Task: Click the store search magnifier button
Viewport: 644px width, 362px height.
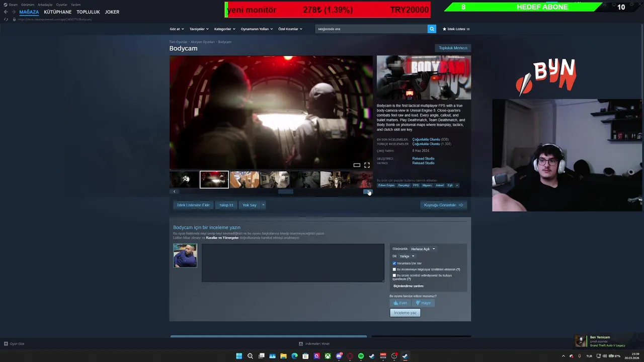Action: click(432, 29)
